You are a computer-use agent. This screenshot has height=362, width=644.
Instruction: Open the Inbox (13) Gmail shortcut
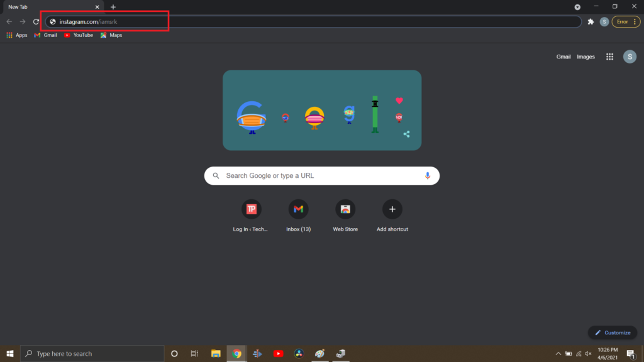pos(298,216)
